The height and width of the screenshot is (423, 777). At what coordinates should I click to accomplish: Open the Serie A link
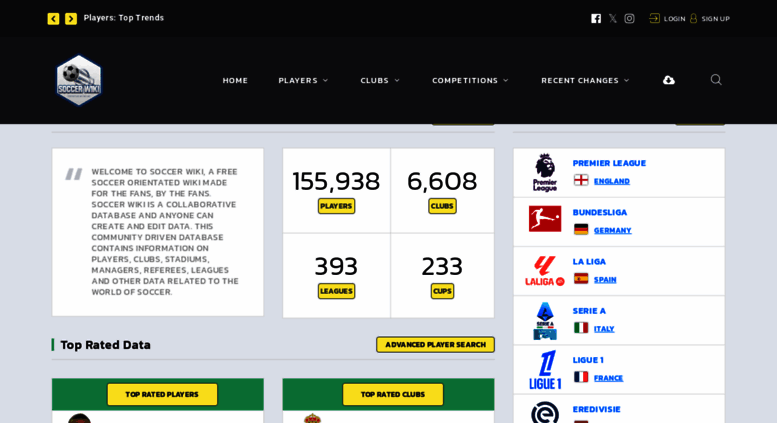point(589,311)
